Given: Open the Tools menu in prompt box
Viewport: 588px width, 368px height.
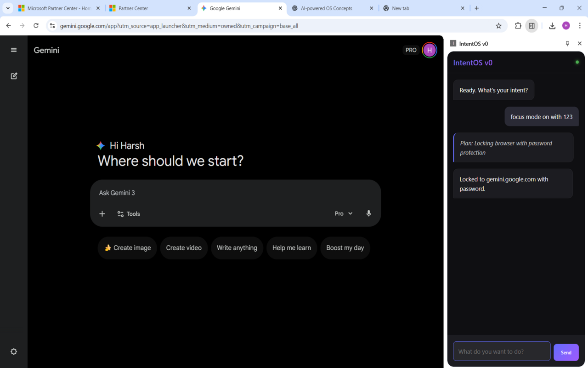Looking at the screenshot, I should [129, 214].
